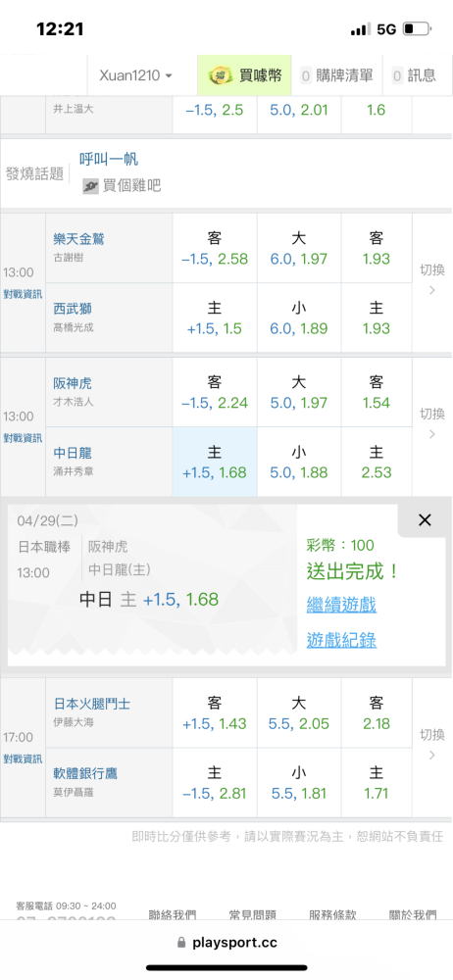Open the 購牌清單 tab
Screen dimensions: 453x980
click(336, 75)
